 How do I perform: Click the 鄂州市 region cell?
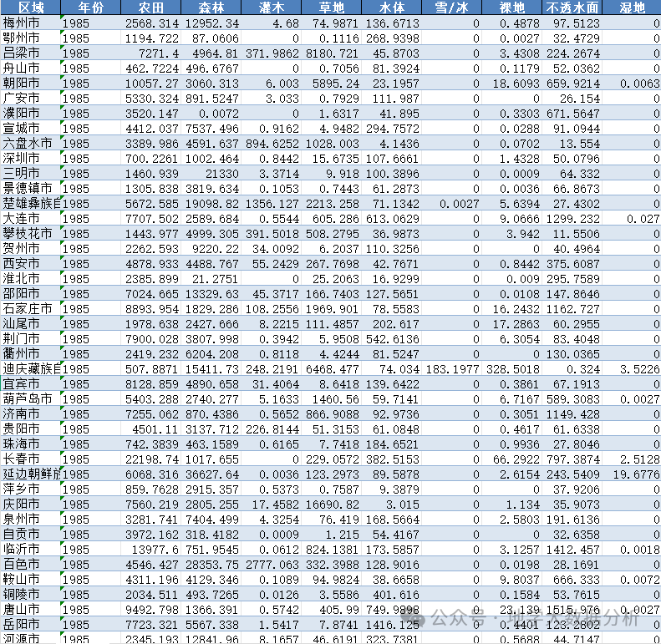pyautogui.click(x=31, y=38)
